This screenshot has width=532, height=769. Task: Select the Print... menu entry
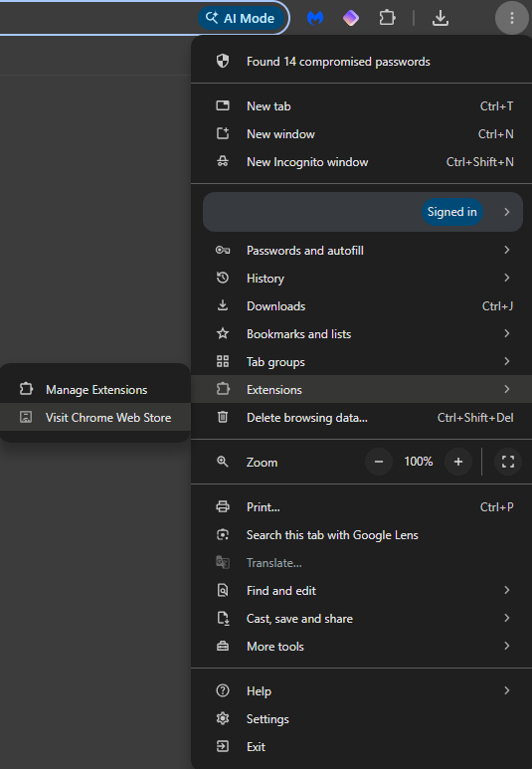pyautogui.click(x=361, y=507)
